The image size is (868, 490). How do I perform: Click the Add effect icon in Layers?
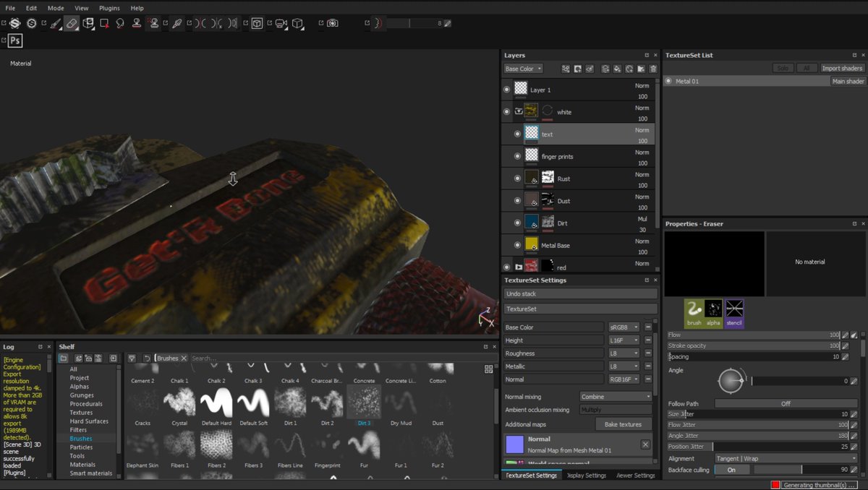(566, 69)
